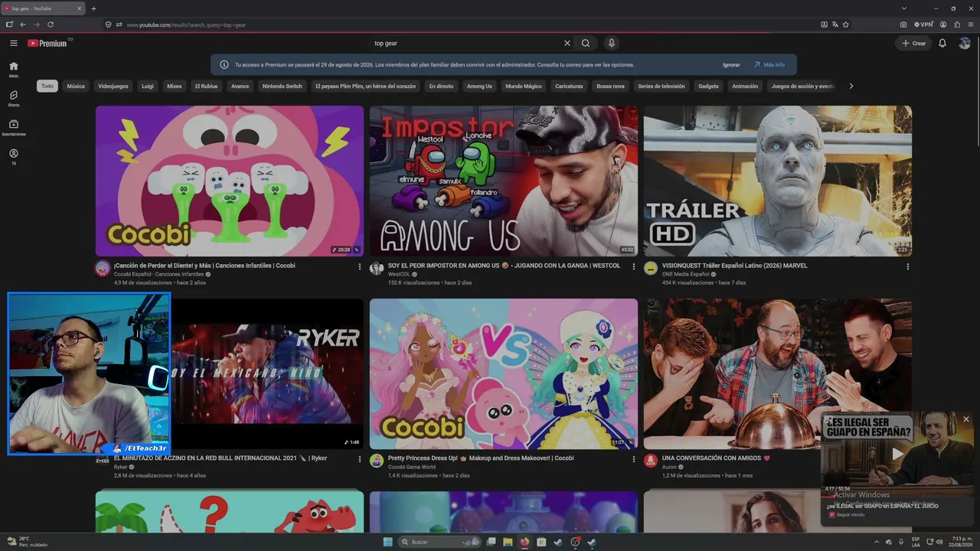Viewport: 980px width, 551px height.
Task: Open the Crear button menu
Action: [x=914, y=44]
